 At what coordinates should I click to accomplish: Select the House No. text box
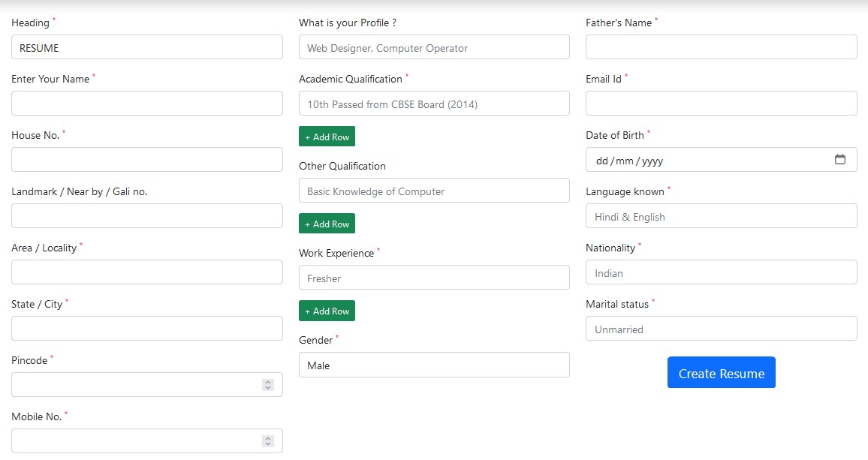pos(146,159)
